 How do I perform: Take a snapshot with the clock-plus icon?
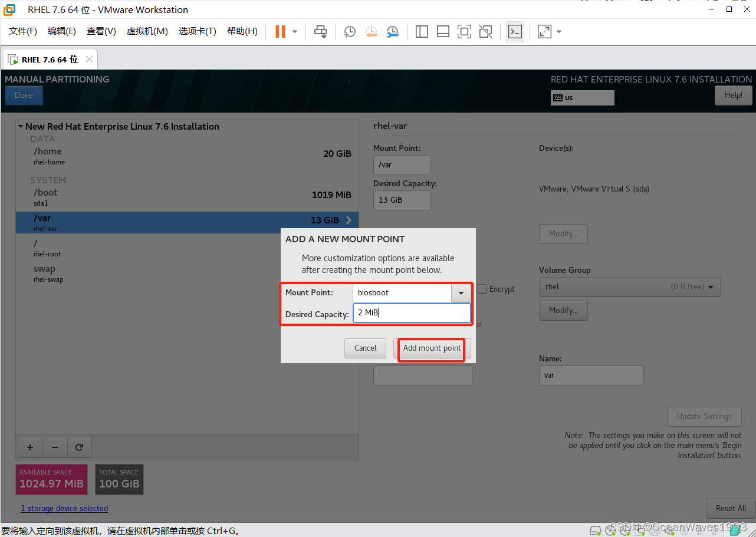350,31
